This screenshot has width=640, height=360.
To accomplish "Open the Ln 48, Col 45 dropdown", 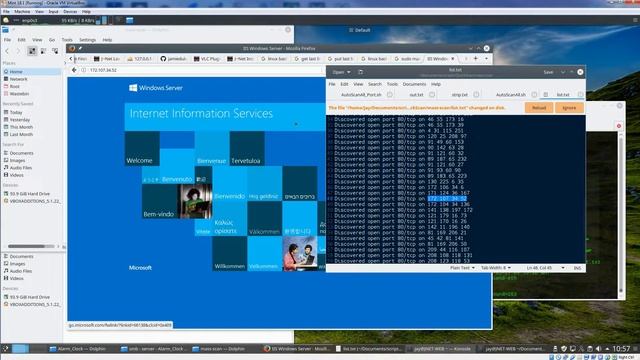I will 545,268.
